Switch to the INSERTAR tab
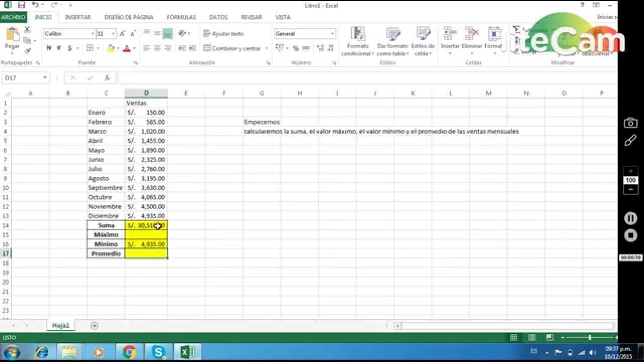The image size is (644, 362). point(78,17)
